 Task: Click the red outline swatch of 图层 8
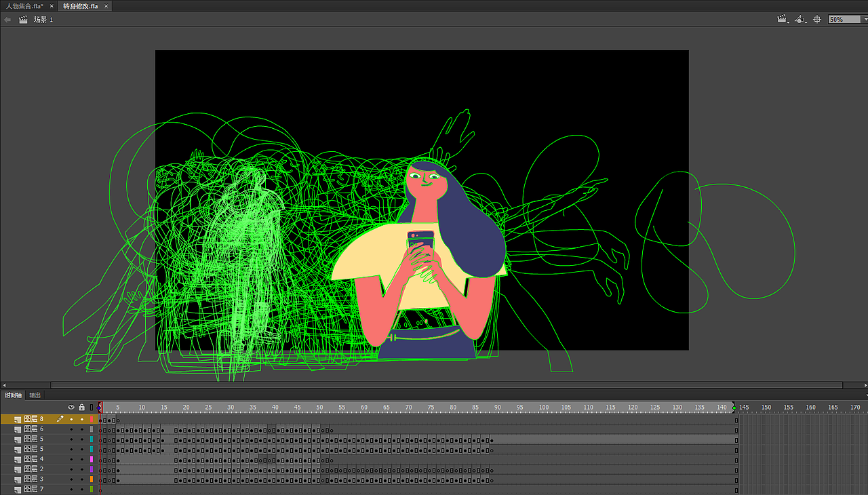92,419
